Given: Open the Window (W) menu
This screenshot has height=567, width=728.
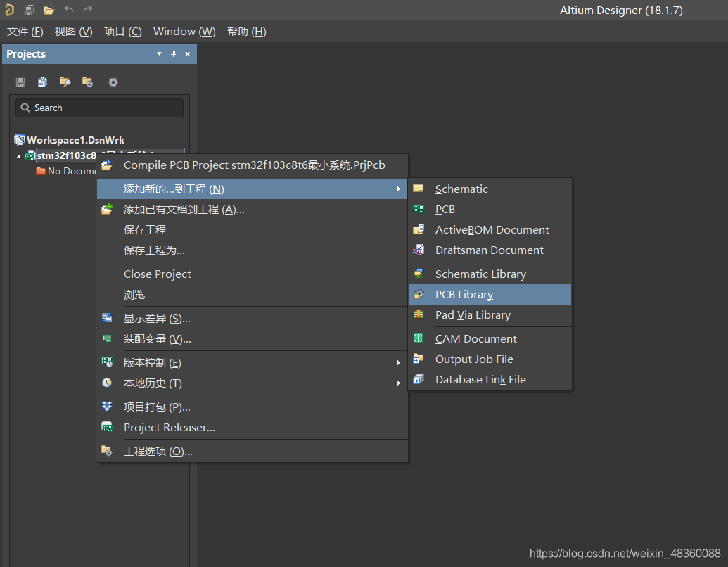Looking at the screenshot, I should point(184,31).
